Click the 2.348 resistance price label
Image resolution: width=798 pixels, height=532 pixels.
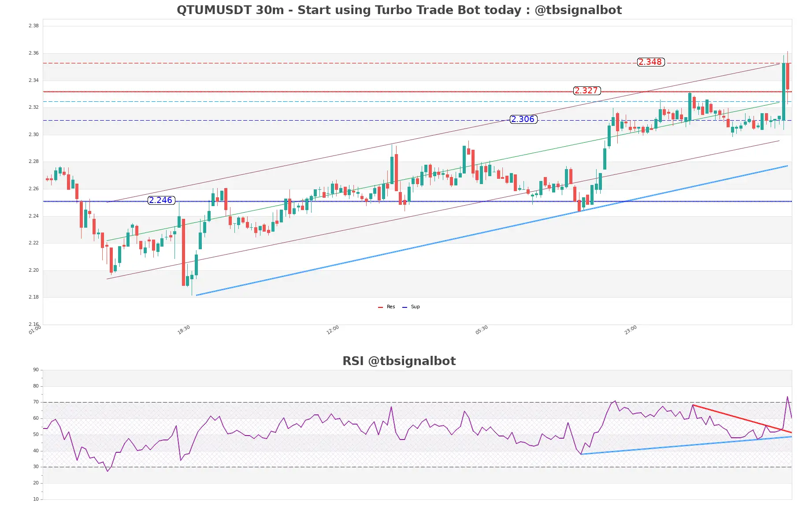pyautogui.click(x=651, y=62)
